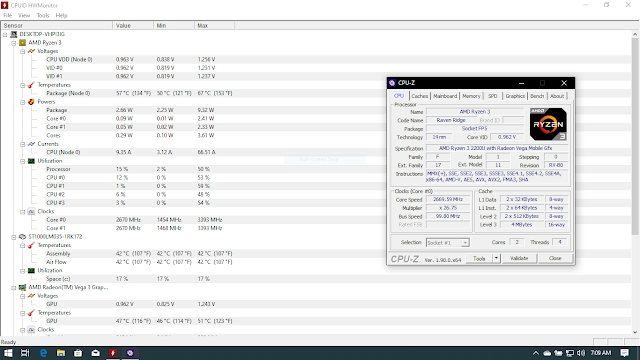640x360 pixels.
Task: Open the Tools menu in HWMonitor
Action: [43, 16]
